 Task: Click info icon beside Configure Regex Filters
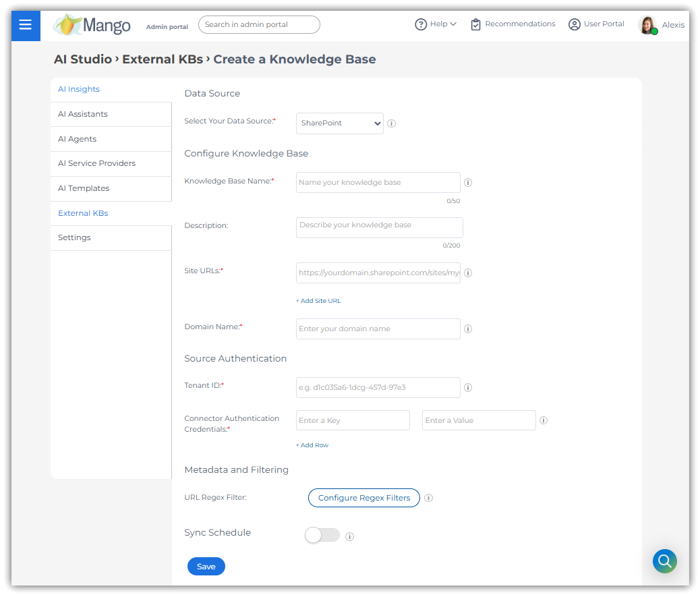click(429, 499)
